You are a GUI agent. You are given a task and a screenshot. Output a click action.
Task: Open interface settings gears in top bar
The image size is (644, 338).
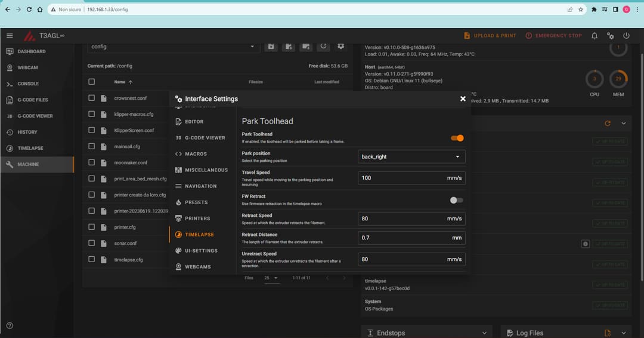tap(611, 36)
